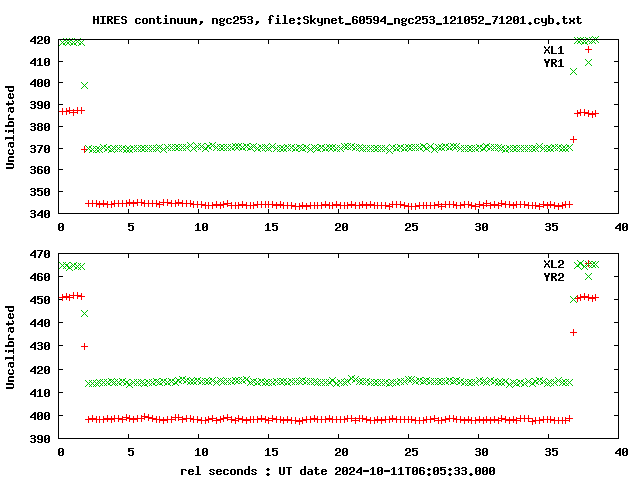This screenshot has height=480, width=640.
Task: Click the 430 tick label on lower plot
Action: (40, 346)
